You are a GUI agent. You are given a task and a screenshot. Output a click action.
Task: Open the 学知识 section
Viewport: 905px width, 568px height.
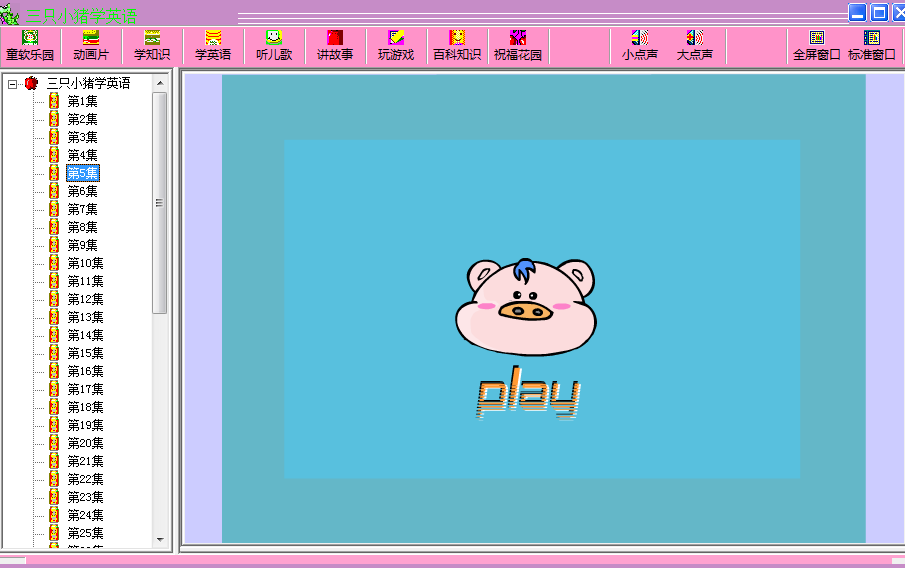pyautogui.click(x=152, y=46)
